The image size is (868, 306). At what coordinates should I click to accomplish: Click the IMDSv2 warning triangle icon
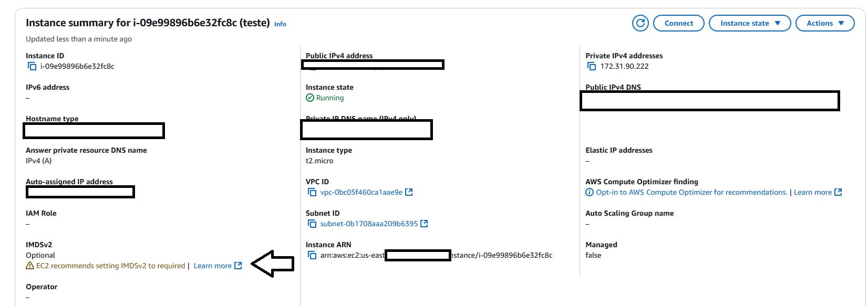30,266
